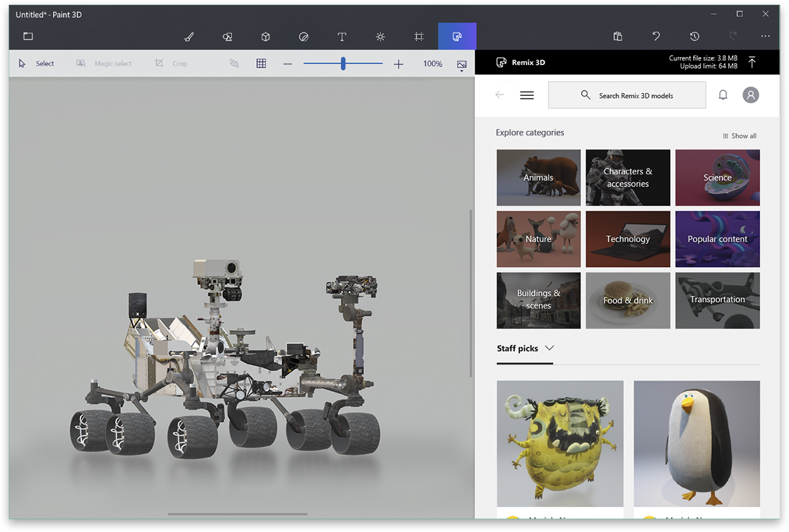Click Show all categories link
Screen dimensions: 789x532
(x=739, y=136)
